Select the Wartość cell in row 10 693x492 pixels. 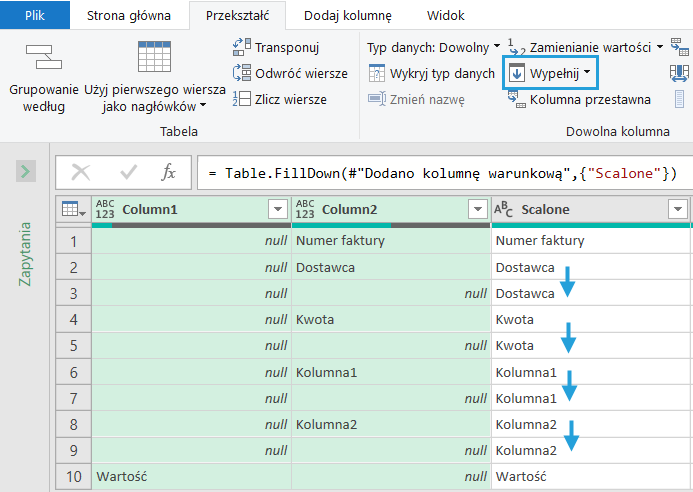click(121, 477)
